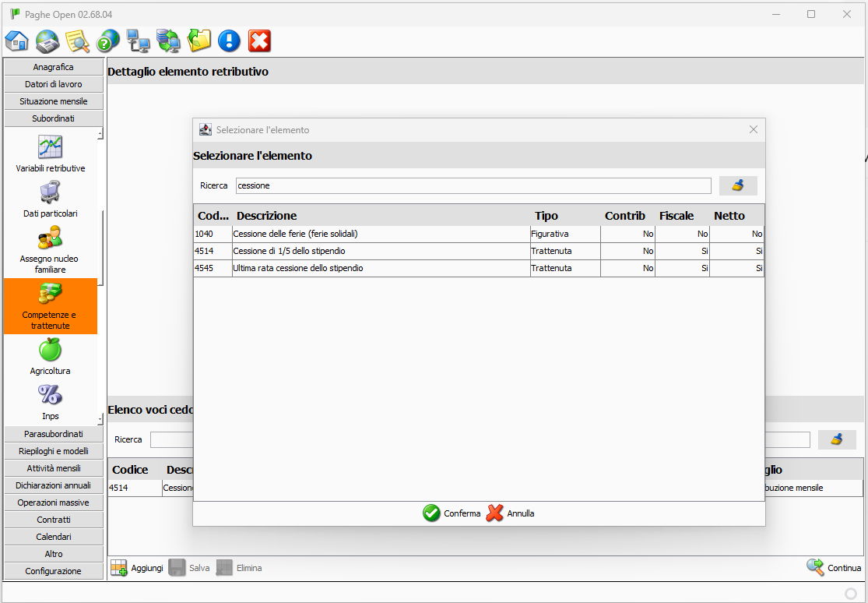Clear the dialog search with broom icon

(737, 185)
